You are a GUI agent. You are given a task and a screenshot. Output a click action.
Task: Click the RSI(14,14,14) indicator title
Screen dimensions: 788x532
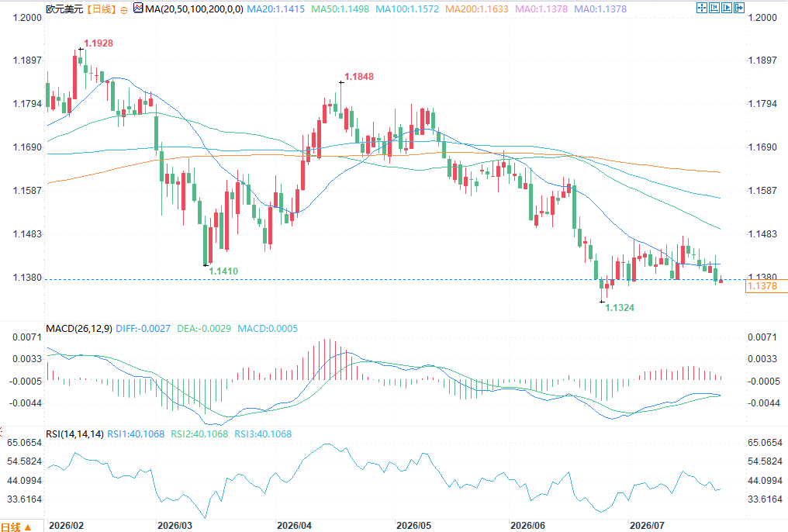tap(75, 434)
